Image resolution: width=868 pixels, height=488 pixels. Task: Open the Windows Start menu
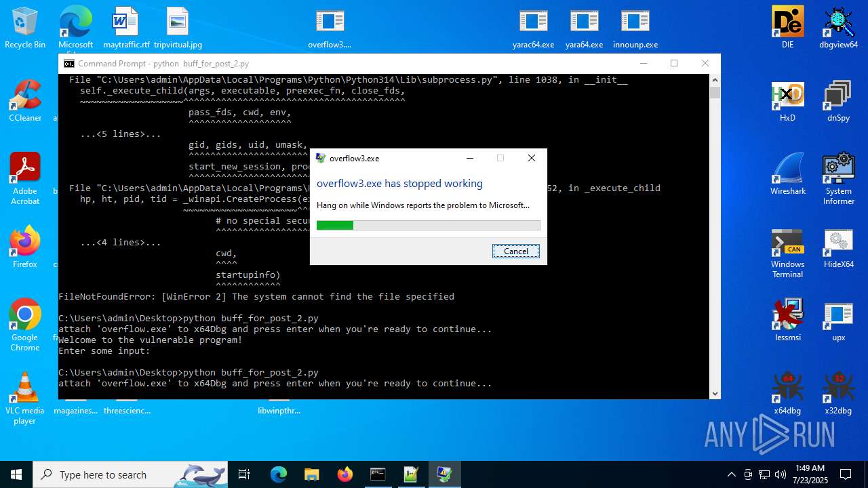pyautogui.click(x=16, y=474)
